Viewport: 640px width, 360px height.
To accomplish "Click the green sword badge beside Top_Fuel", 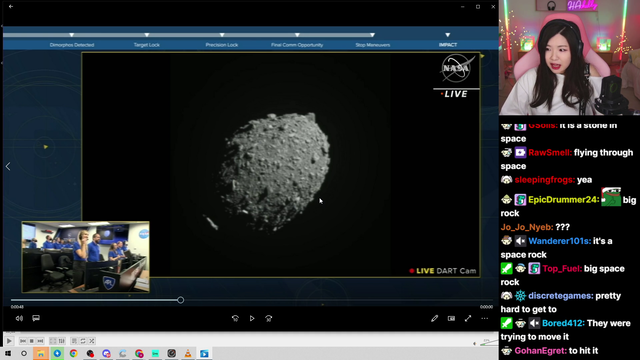I will [x=507, y=269].
